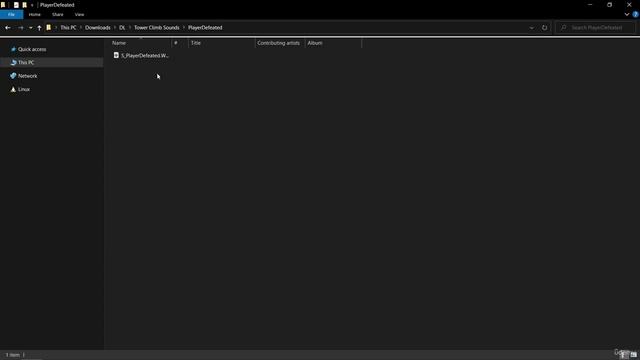The width and height of the screenshot is (640, 360).
Task: Select Quick access in navigation pane
Action: tap(32, 49)
